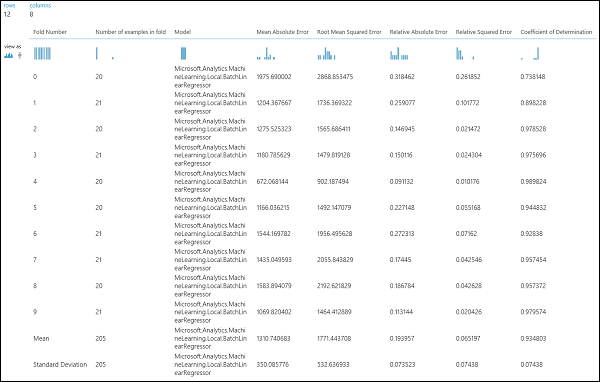The height and width of the screenshot is (382, 600).
Task: Click the columns label
Action: 40,6
